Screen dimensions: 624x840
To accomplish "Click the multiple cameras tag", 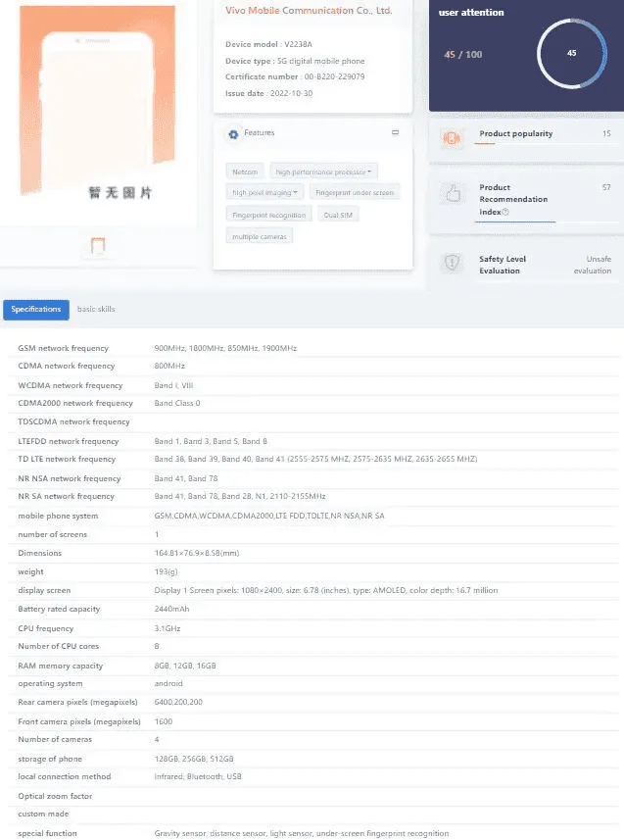I will pyautogui.click(x=260, y=236).
